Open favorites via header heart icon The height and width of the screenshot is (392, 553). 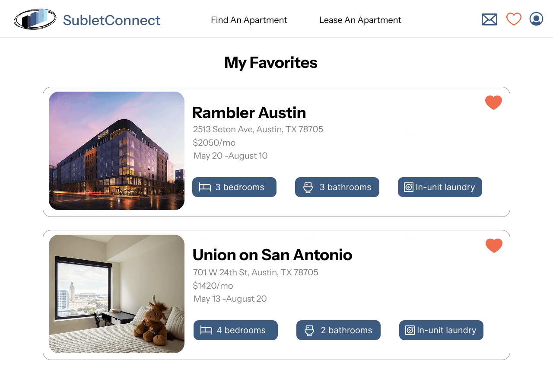514,19
